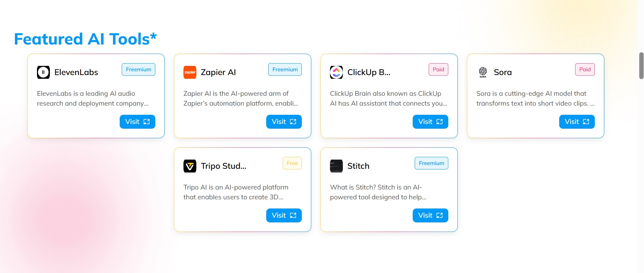Screen dimensions: 644x273
Task: Click the Freemium badge on ElevenLabs card
Action: click(138, 70)
